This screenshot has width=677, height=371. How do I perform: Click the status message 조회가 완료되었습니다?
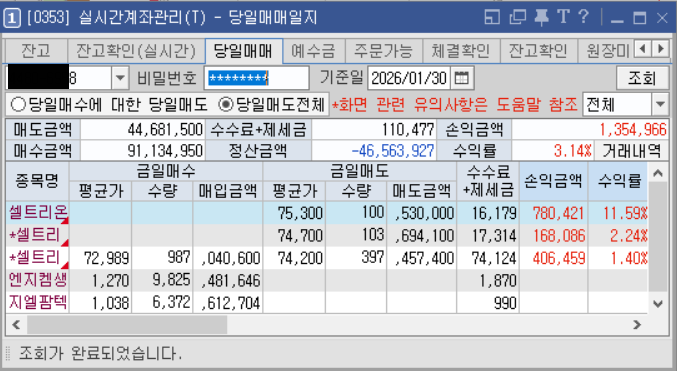100,353
